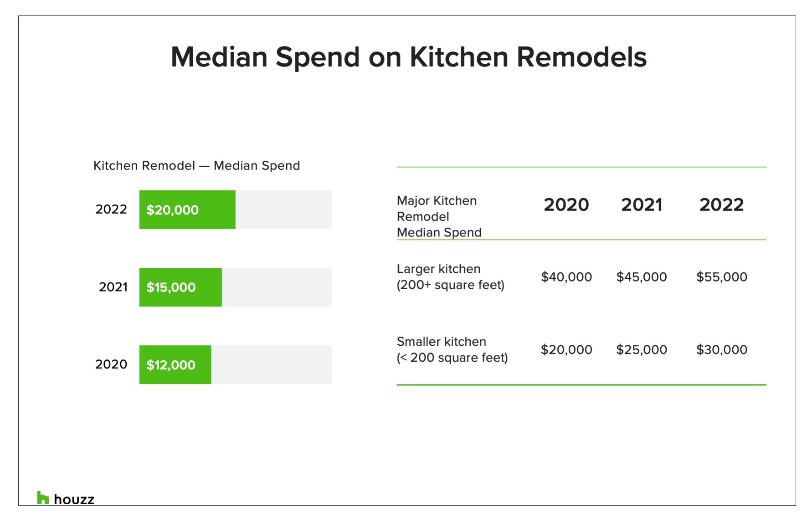The height and width of the screenshot is (522, 812).
Task: Select the 2020 $12,000 green bar
Action: [x=175, y=364]
